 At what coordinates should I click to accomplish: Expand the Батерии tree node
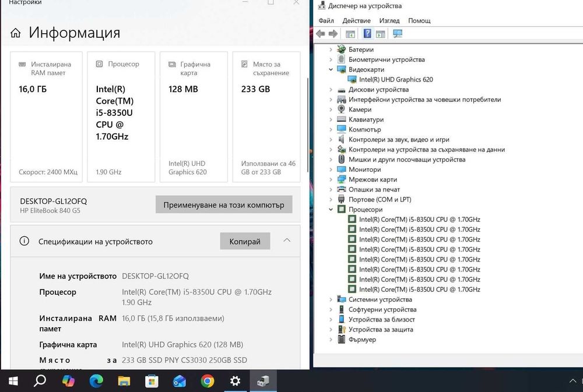[331, 50]
